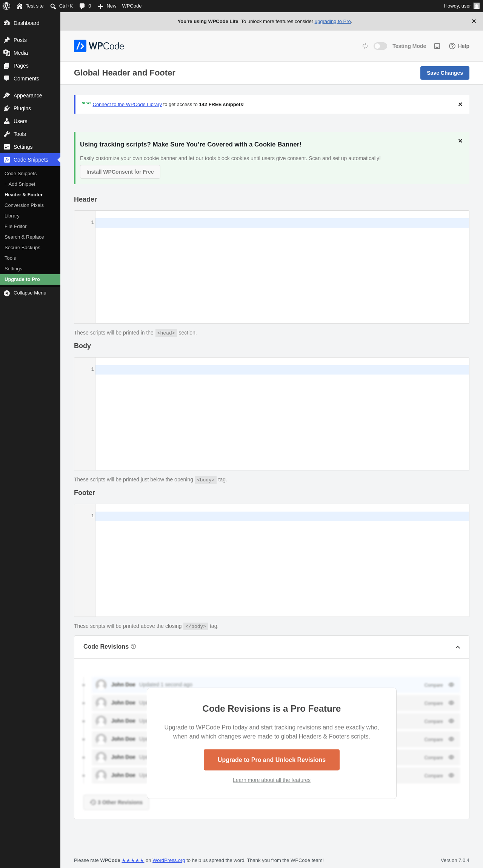Open Comments in the sidebar
This screenshot has height=868, width=483.
[x=30, y=79]
